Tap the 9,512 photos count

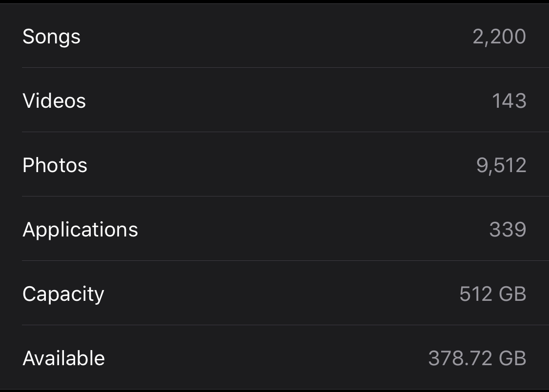coord(501,165)
